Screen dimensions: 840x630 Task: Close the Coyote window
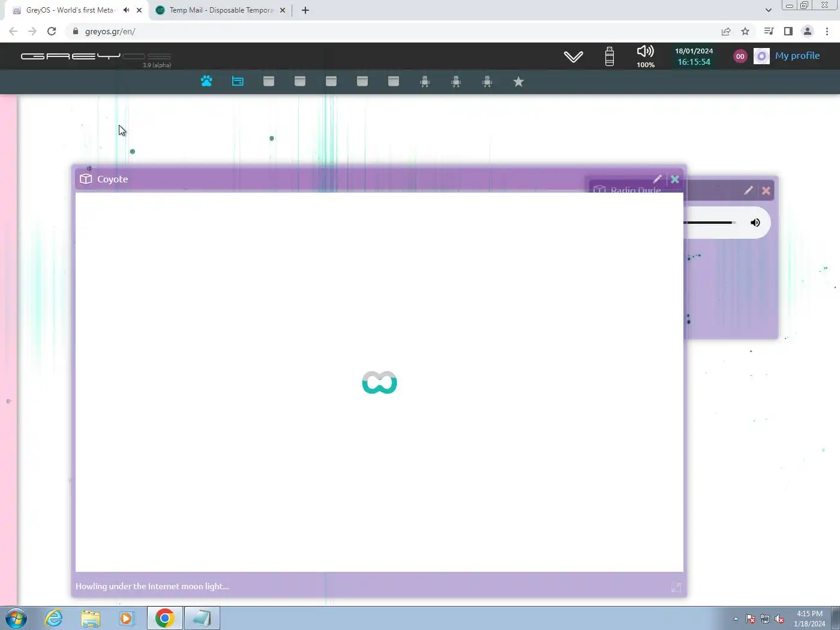click(x=675, y=179)
